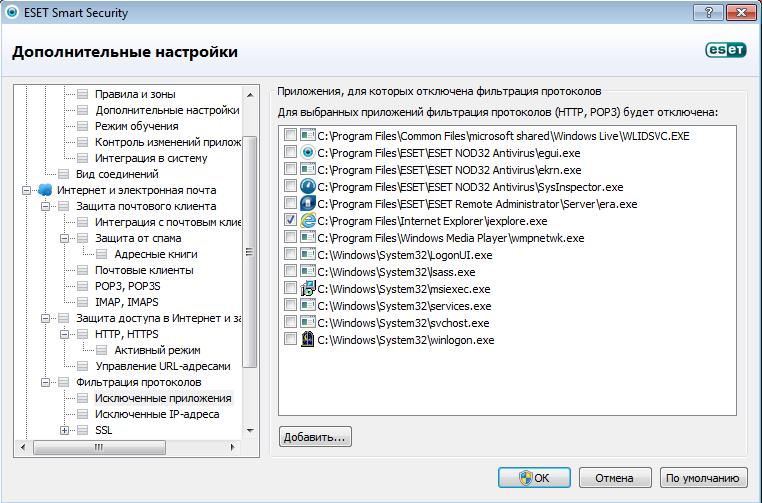Check the wmpnetwk.exe checkbox
Screen dimensions: 762x503
click(290, 237)
